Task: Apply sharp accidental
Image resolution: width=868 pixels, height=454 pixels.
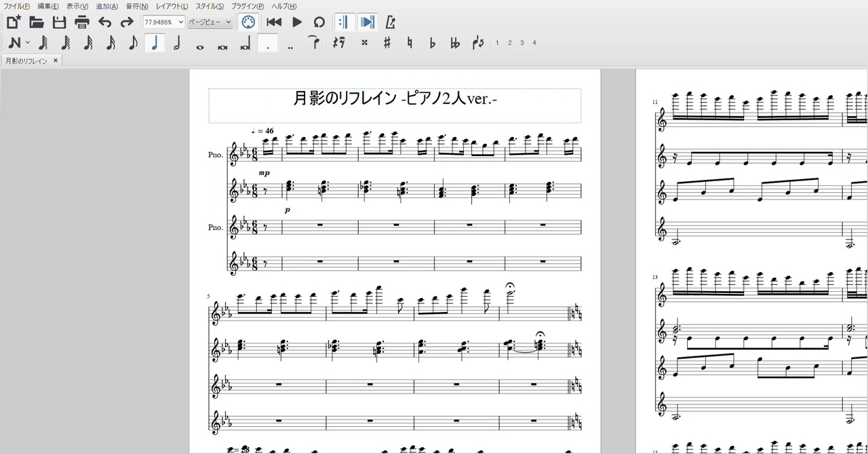Action: pyautogui.click(x=387, y=43)
